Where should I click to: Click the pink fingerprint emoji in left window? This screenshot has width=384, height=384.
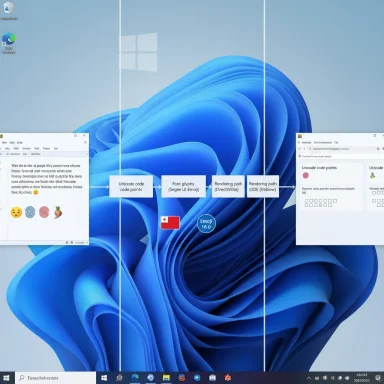point(44,212)
